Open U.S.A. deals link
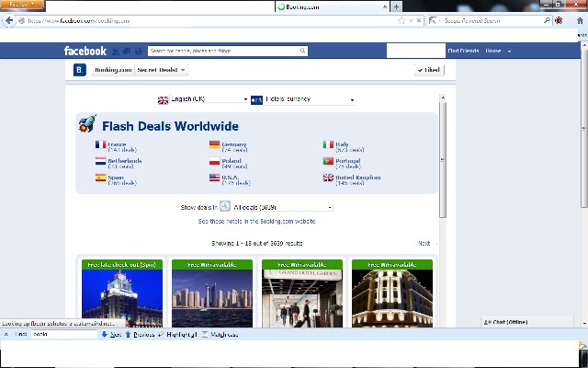This screenshot has height=368, width=588. 231,178
